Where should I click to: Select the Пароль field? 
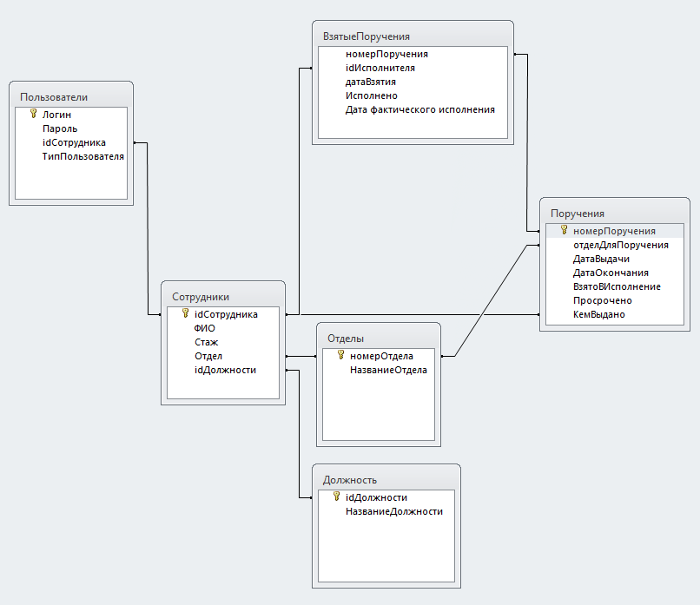pyautogui.click(x=60, y=128)
